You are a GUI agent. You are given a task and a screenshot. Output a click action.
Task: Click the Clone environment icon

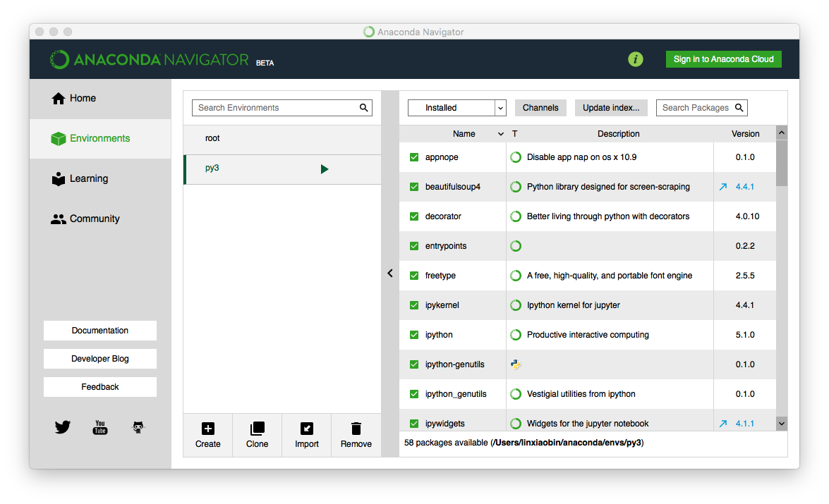257,428
